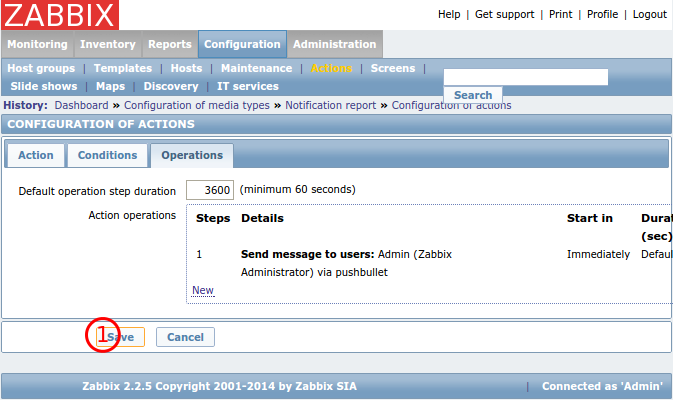
Task: Switch to the Conditions tab
Action: click(107, 155)
